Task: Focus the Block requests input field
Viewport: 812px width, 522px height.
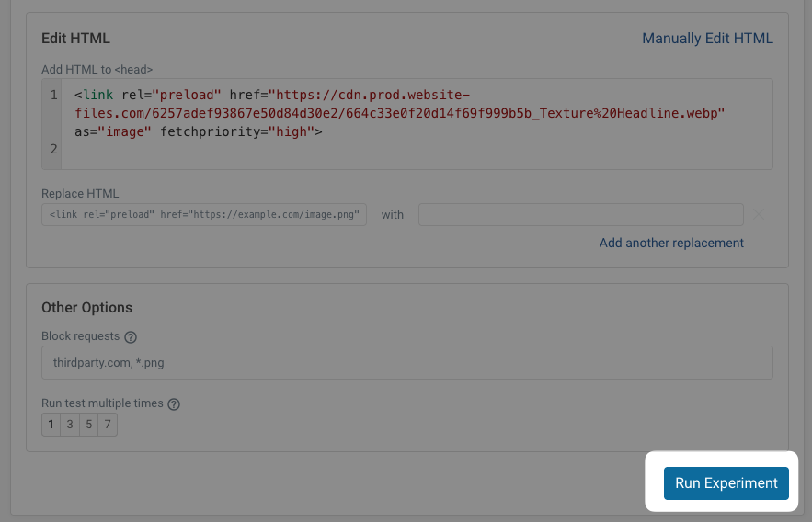Action: pos(406,363)
